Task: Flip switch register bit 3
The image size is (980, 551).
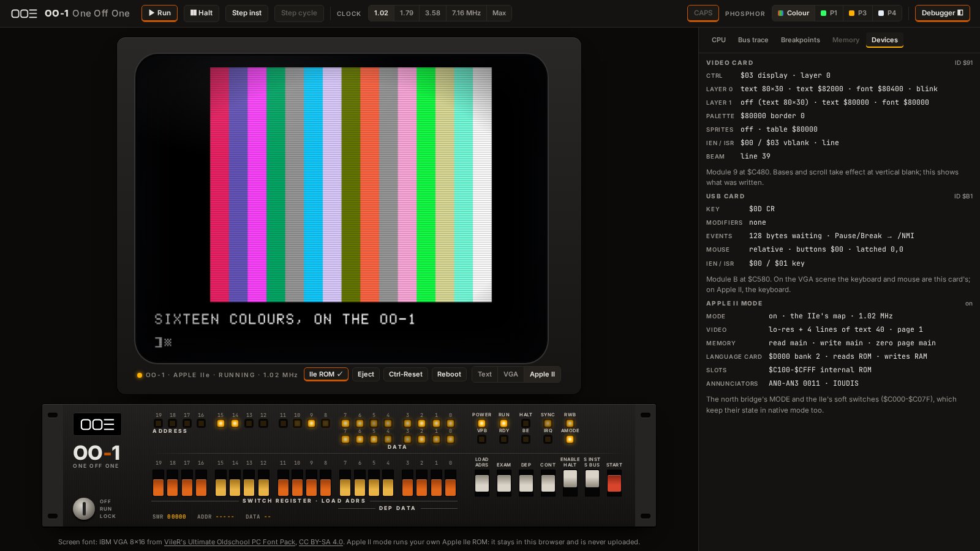Action: pos(407,482)
